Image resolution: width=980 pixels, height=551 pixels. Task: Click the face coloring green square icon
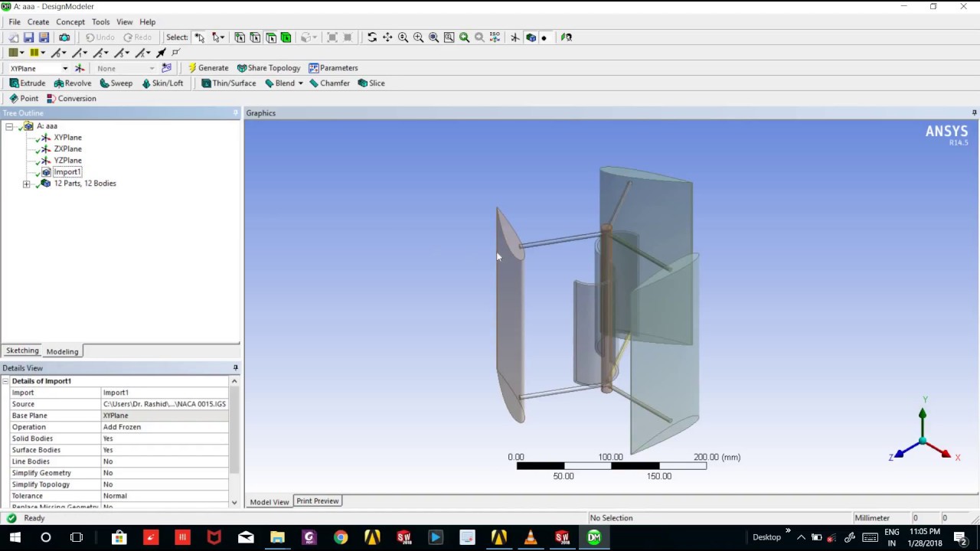[x=13, y=53]
